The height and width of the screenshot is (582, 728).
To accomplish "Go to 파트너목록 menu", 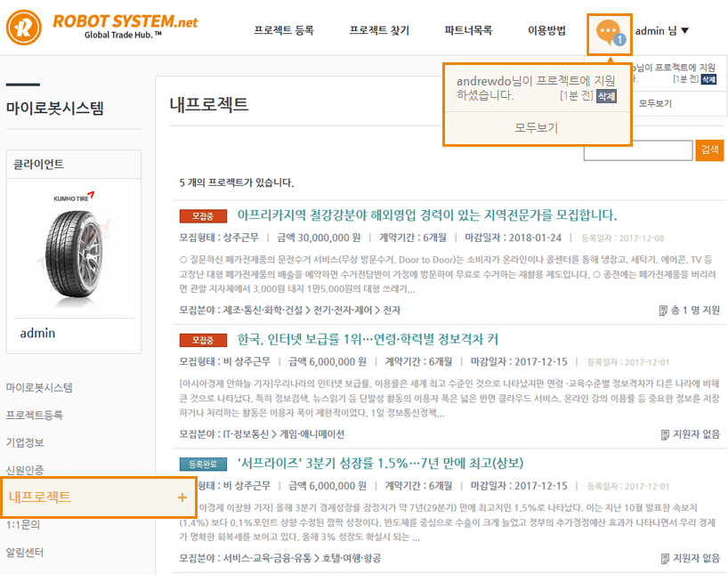I will pyautogui.click(x=468, y=31).
